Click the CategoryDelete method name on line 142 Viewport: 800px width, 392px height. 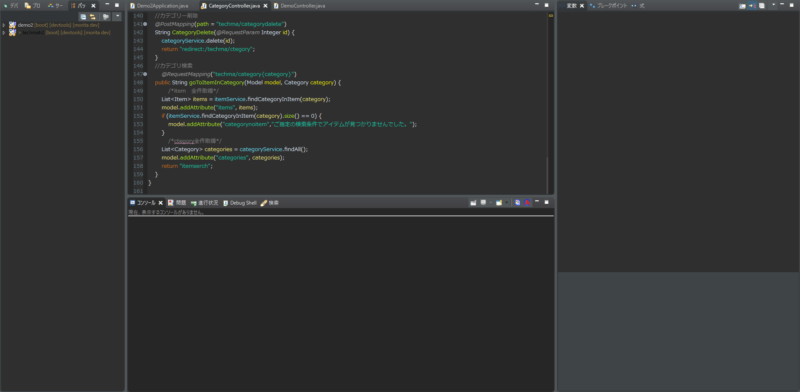tap(193, 32)
